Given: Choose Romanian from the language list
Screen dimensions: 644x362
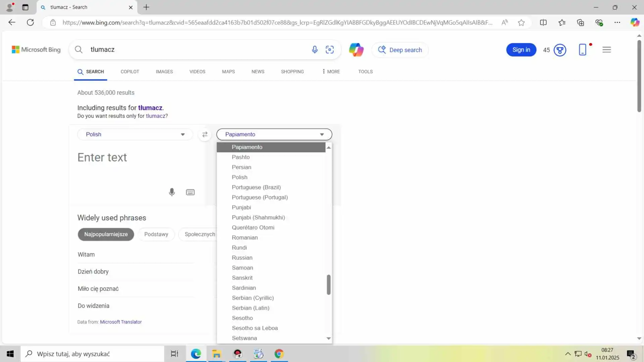Looking at the screenshot, I should (245, 238).
